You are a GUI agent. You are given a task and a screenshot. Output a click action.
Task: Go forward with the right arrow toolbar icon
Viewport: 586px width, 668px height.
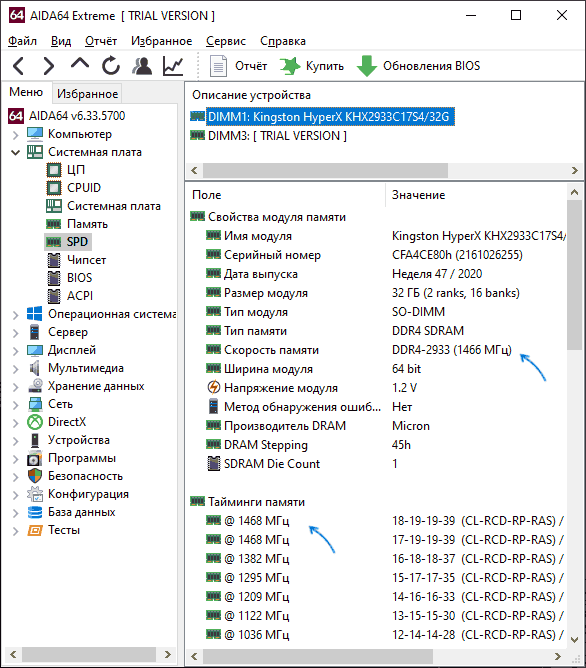pos(49,66)
